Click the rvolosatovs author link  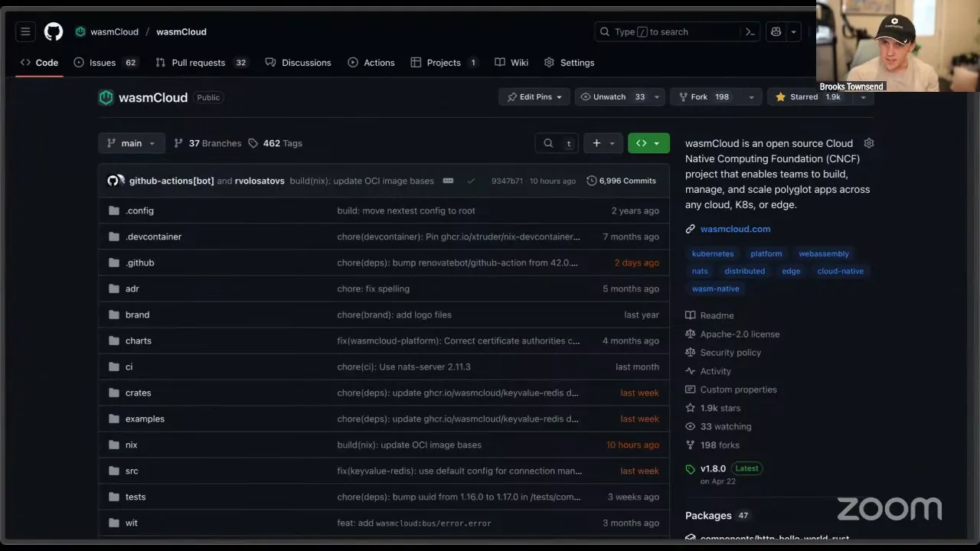[x=260, y=181]
